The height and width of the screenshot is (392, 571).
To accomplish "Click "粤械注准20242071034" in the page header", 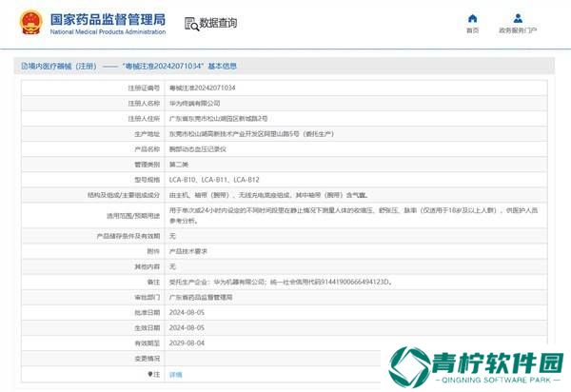I will tap(163, 66).
